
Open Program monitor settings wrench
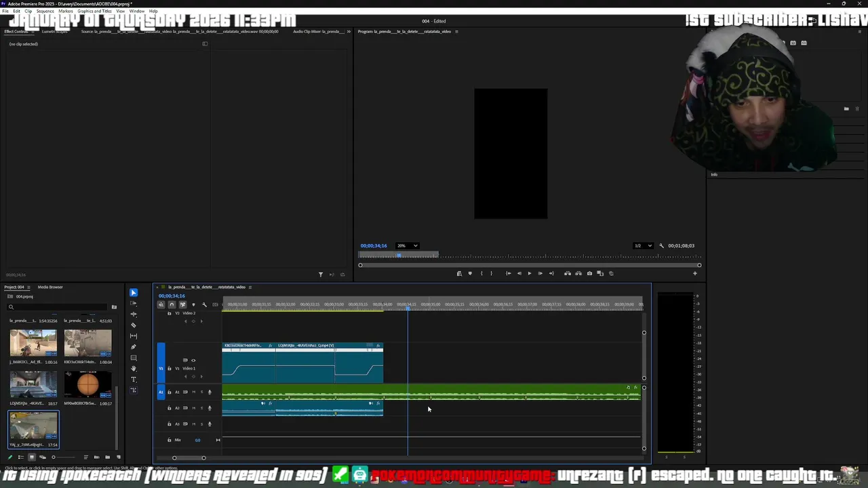click(x=660, y=245)
